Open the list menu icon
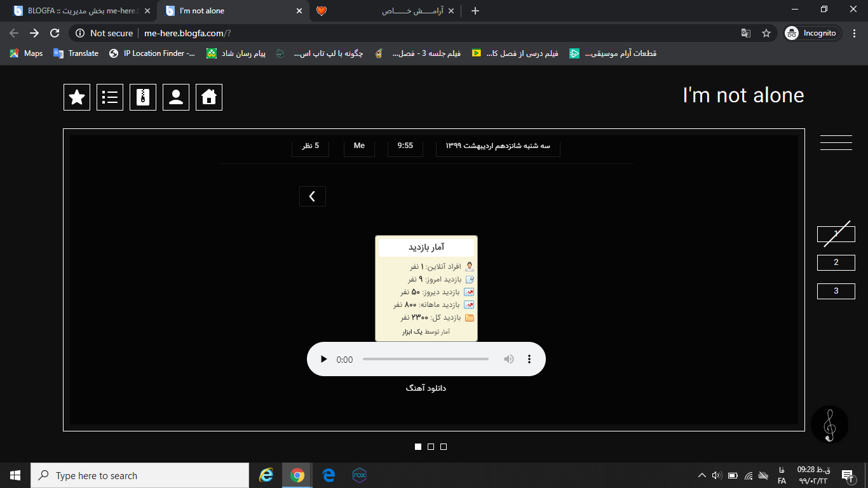Image resolution: width=868 pixels, height=488 pixels. (110, 97)
